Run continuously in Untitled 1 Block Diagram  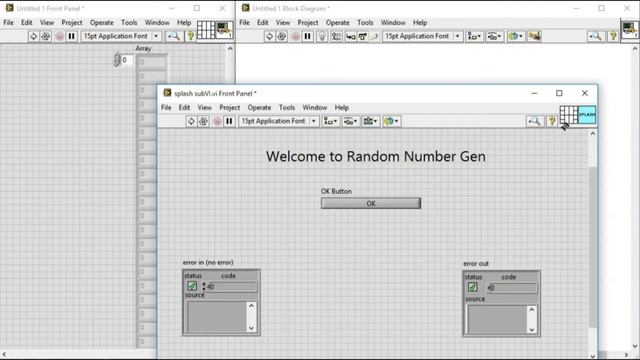[x=282, y=36]
